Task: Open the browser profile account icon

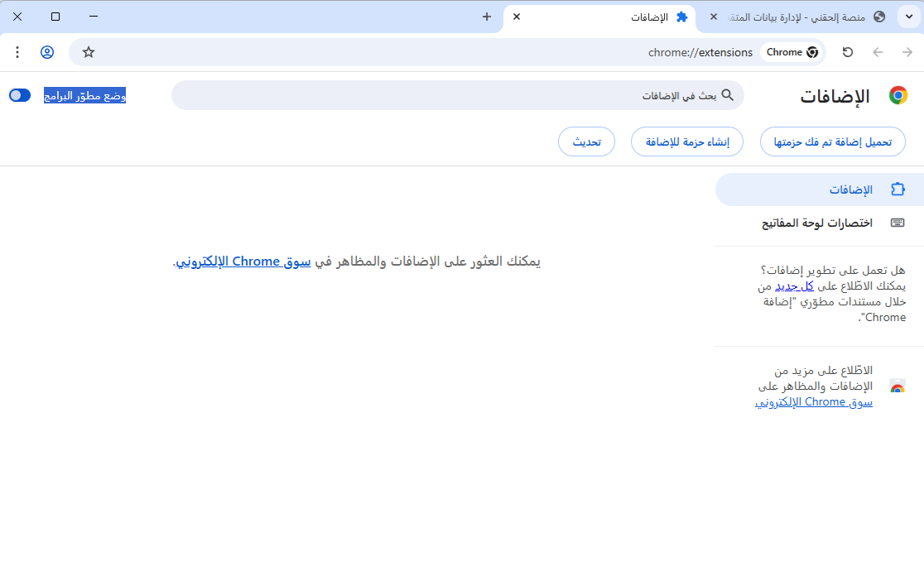Action: tap(47, 51)
